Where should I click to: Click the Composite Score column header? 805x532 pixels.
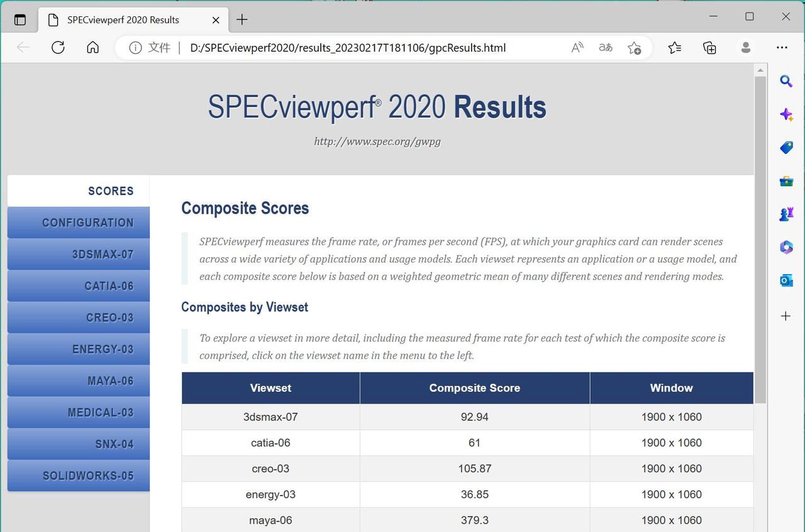475,388
